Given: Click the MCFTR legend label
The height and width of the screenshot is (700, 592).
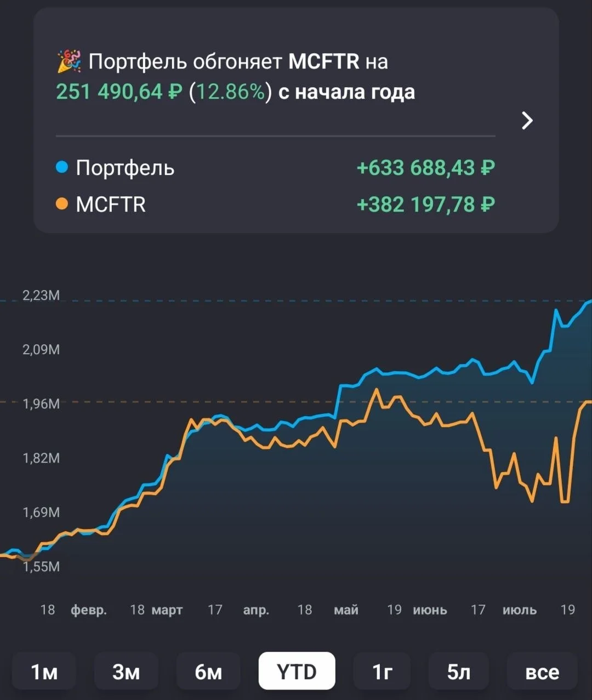Looking at the screenshot, I should click(111, 204).
